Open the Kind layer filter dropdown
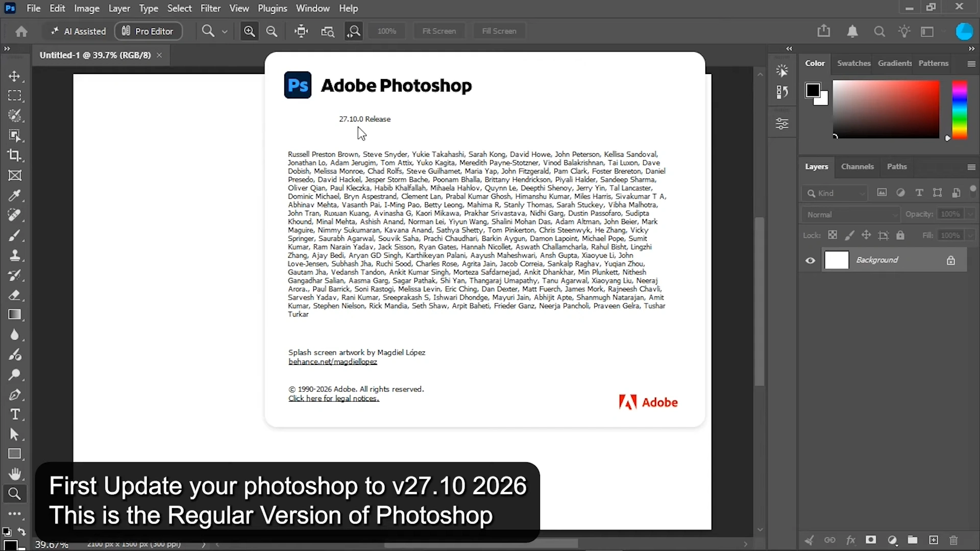The image size is (980, 551). click(836, 193)
